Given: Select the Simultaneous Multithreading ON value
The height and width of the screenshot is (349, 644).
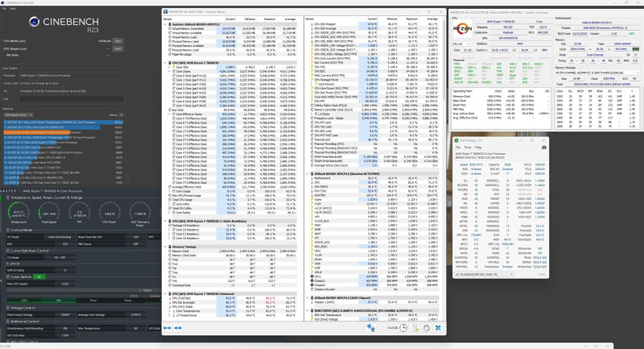Looking at the screenshot, I should click(x=65, y=328).
